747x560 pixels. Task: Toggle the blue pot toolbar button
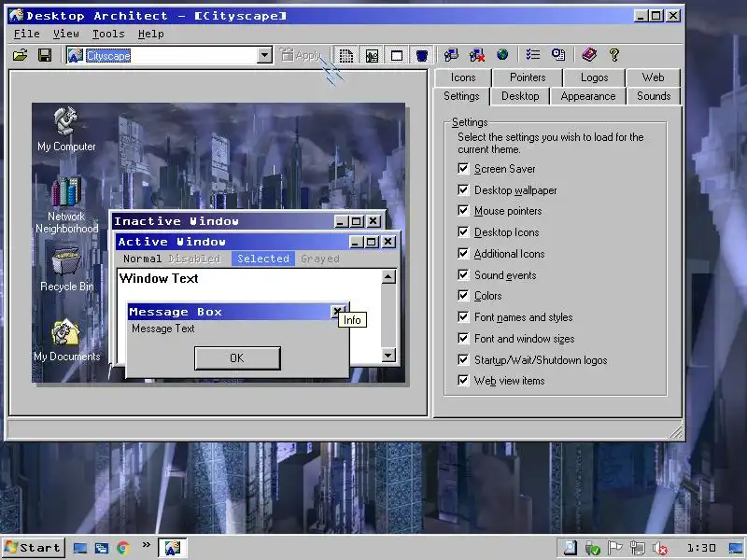pyautogui.click(x=422, y=55)
